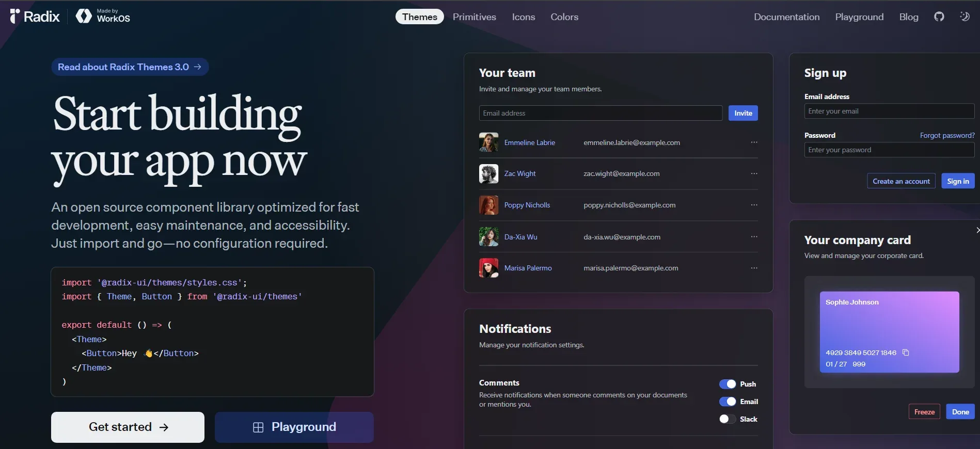Click the Sign in button
Viewport: 980px width, 449px height.
point(958,181)
